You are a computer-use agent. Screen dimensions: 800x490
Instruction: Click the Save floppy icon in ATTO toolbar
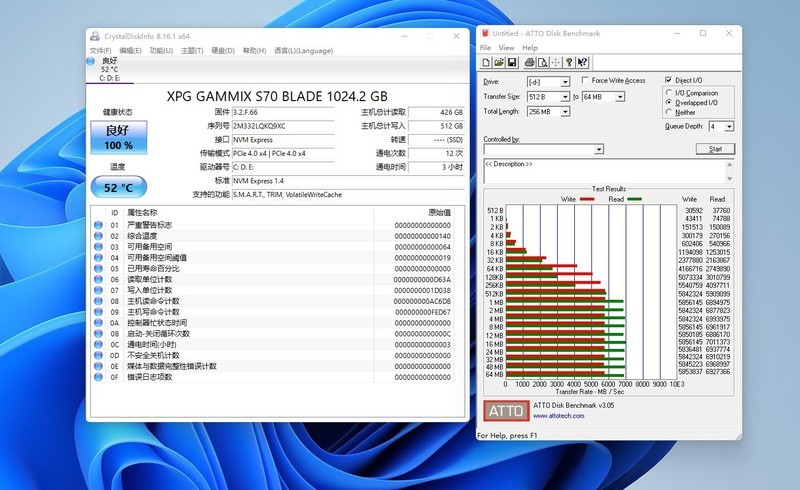tap(512, 63)
